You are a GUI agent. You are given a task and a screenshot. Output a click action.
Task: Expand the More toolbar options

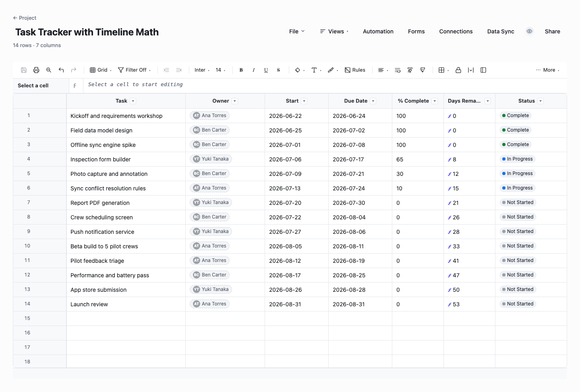(x=548, y=70)
